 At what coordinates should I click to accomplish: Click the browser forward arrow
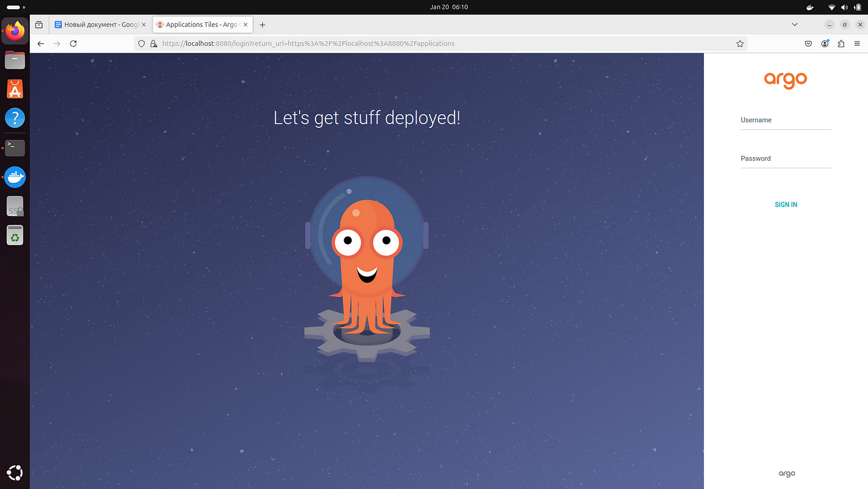click(57, 43)
